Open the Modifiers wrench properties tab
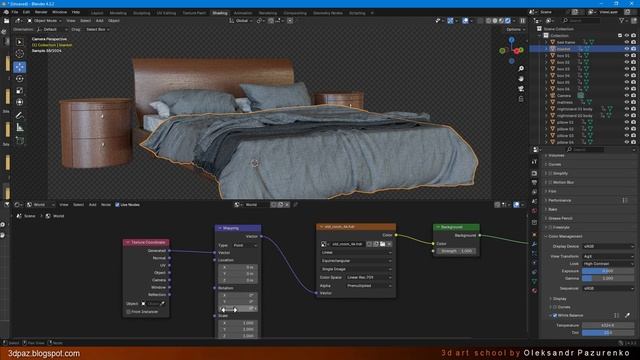 pyautogui.click(x=534, y=244)
